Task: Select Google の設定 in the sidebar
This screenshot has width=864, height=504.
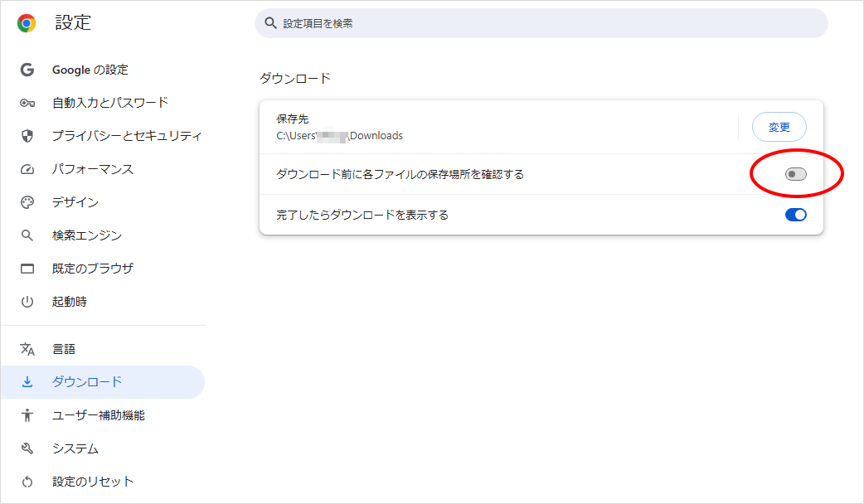Action: 90,70
